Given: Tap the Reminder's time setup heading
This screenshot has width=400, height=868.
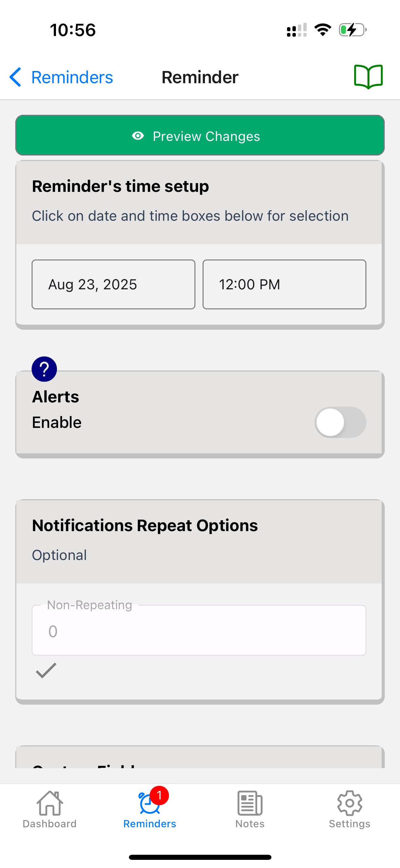Looking at the screenshot, I should click(x=120, y=186).
